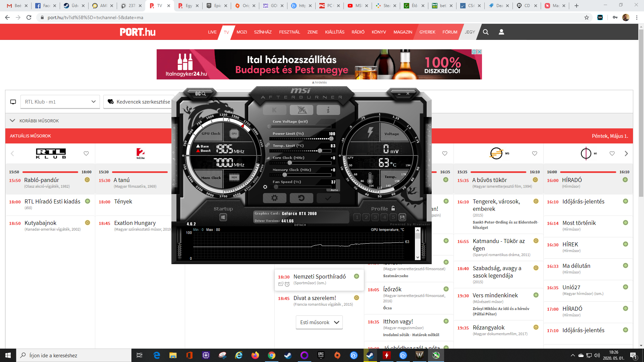644x362 pixels.
Task: Expand KORÁBBI MŰSOROK section
Action: [35, 121]
